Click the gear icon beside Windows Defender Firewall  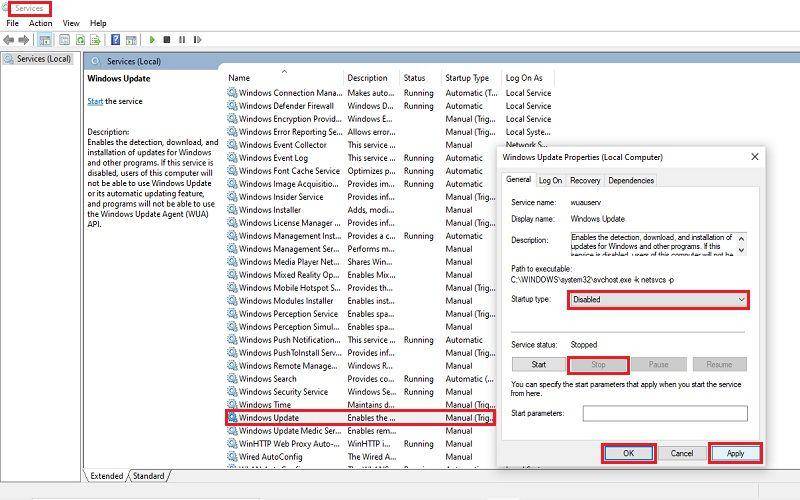pyautogui.click(x=232, y=106)
